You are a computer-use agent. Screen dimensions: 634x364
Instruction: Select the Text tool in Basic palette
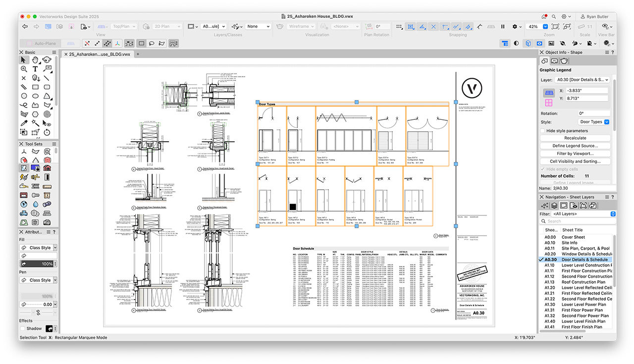tap(35, 69)
